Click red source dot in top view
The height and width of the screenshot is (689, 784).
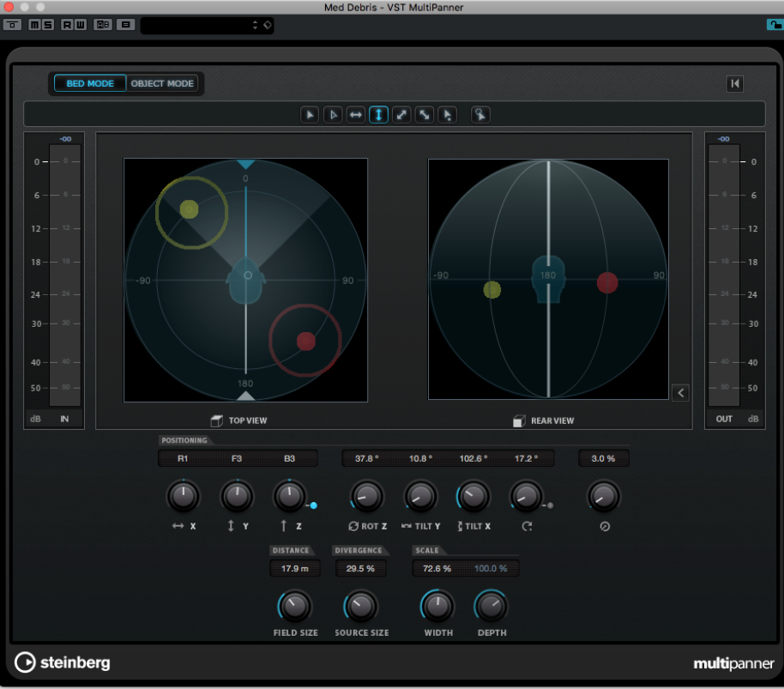306,341
